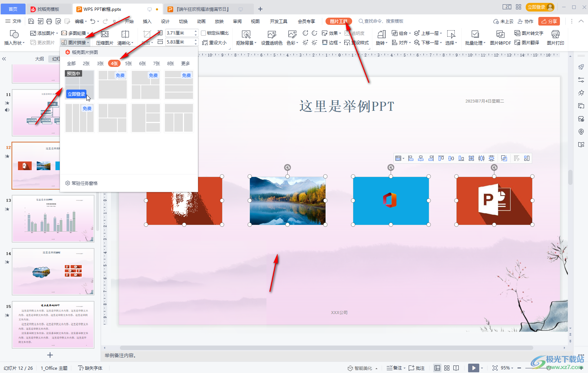Open the Collaborate button

point(526,21)
